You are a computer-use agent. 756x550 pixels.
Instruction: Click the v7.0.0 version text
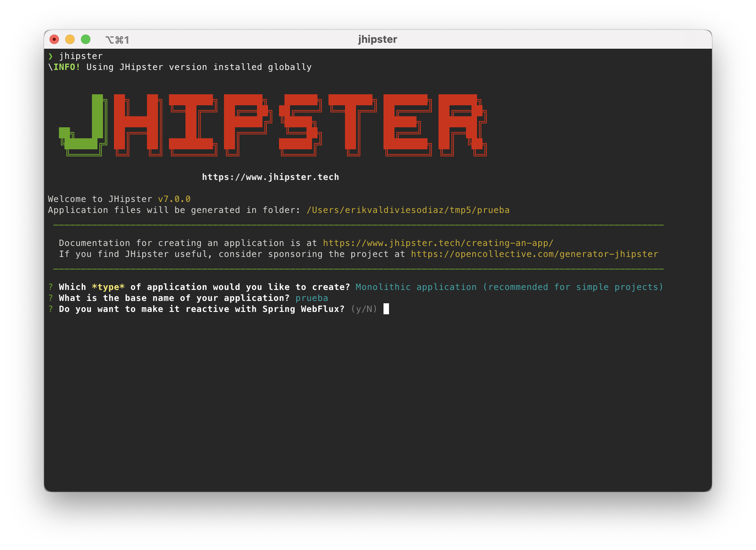174,199
